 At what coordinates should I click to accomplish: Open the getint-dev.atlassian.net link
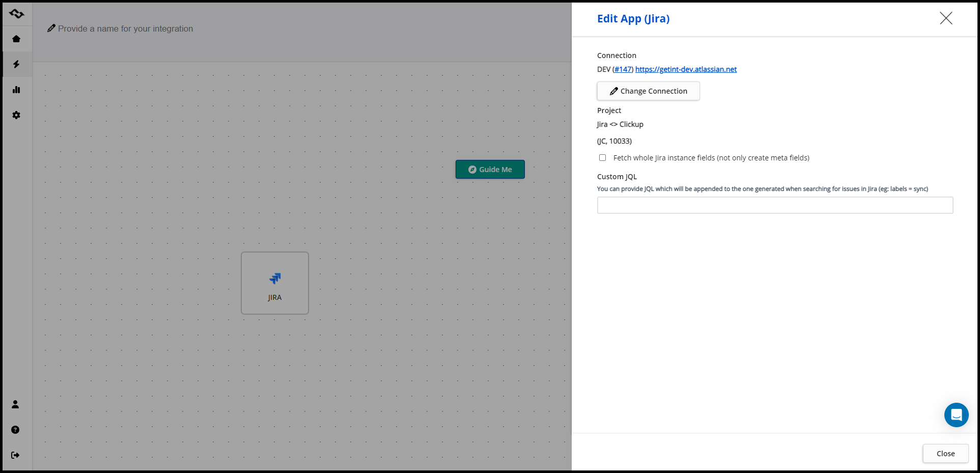(x=686, y=69)
